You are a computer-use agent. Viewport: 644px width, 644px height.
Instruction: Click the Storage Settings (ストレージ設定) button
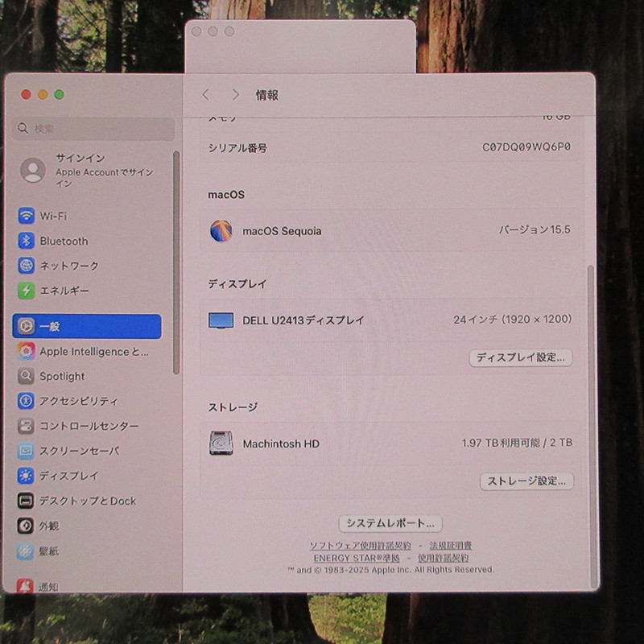point(526,481)
